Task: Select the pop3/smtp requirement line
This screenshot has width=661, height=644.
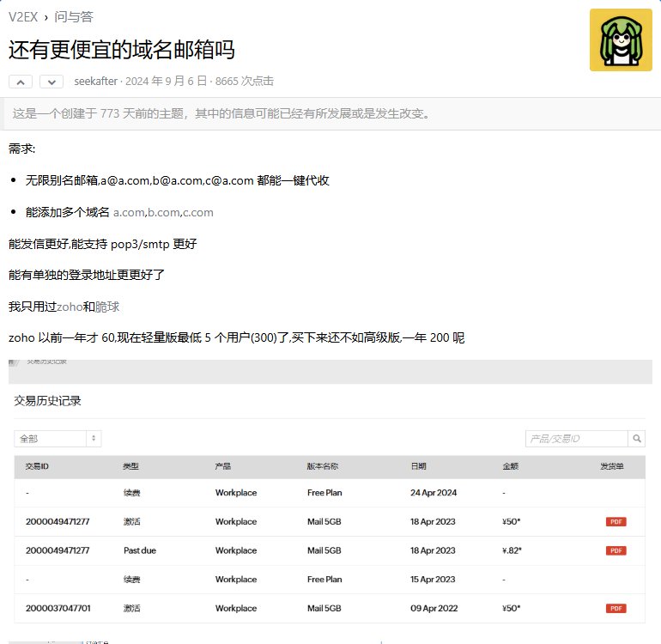Action: click(102, 244)
